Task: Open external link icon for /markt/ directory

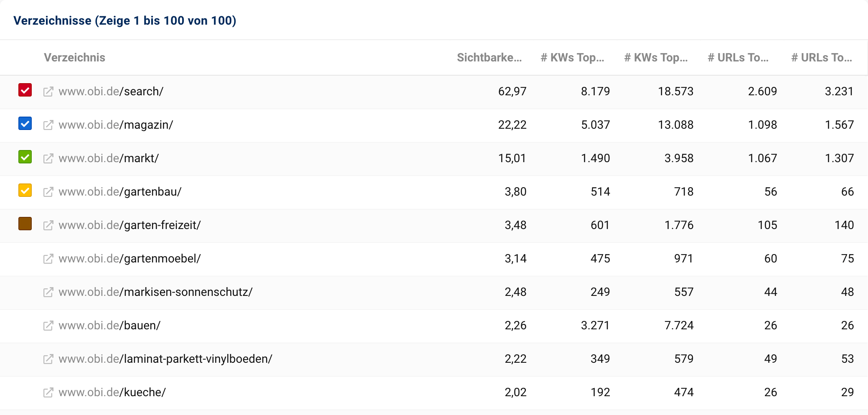Action: (x=48, y=158)
